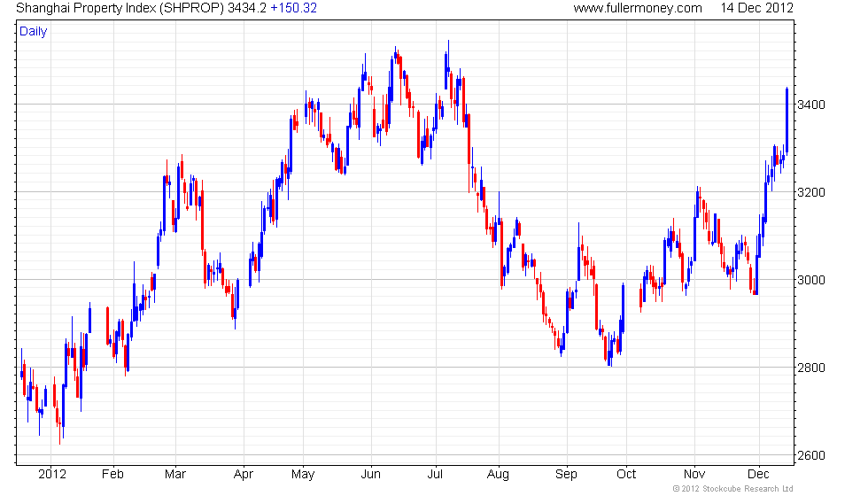Click the Daily interval label
868x496 pixels.
34,32
